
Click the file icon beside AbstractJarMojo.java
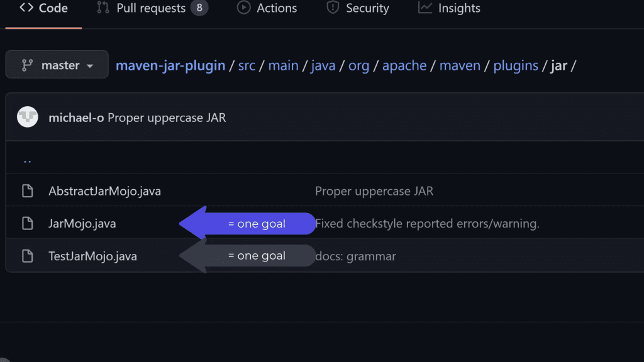(27, 191)
